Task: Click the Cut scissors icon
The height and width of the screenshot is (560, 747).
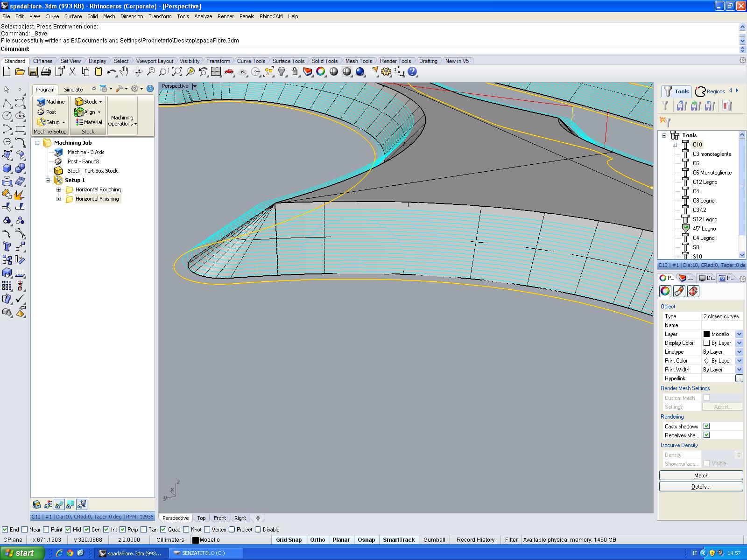Action: (x=72, y=71)
